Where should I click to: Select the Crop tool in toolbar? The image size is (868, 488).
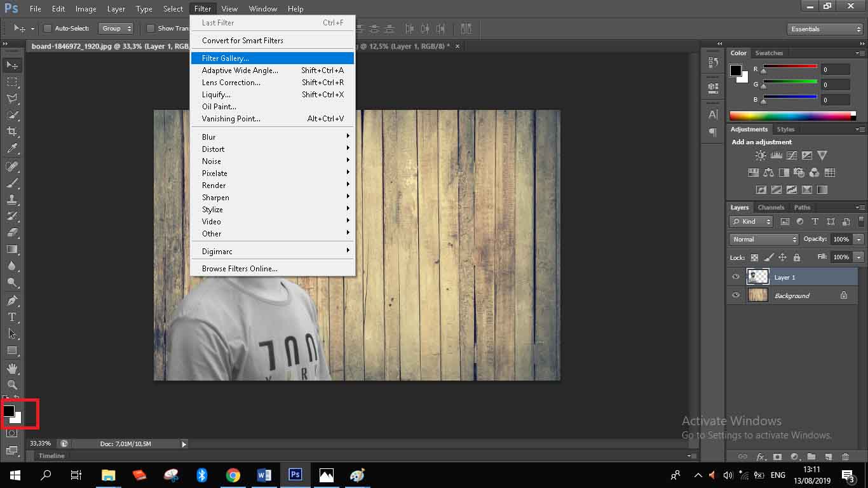[x=12, y=132]
